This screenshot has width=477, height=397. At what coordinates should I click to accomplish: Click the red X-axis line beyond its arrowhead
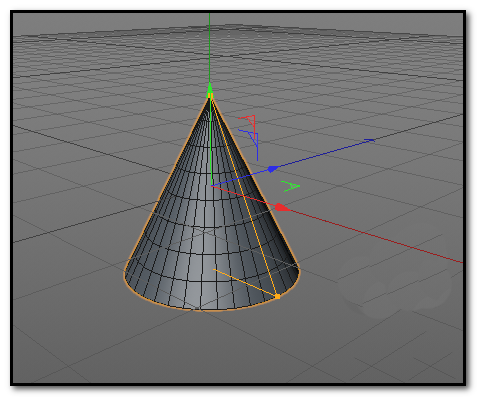coord(373,236)
